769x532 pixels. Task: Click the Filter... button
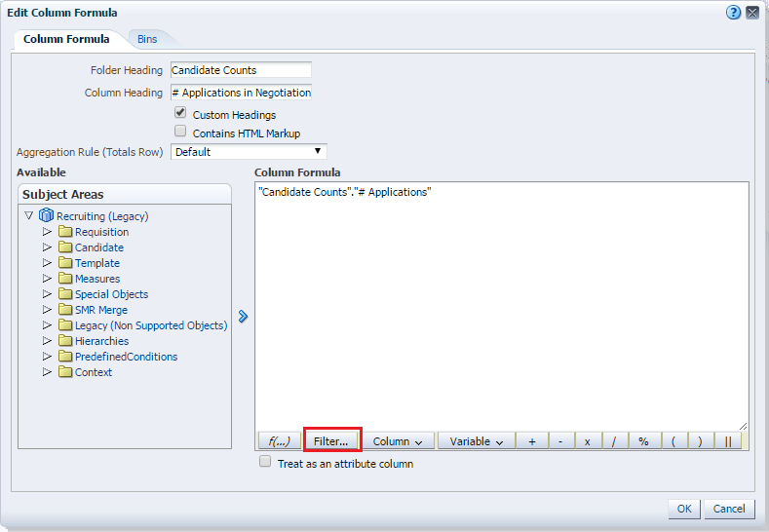(331, 441)
